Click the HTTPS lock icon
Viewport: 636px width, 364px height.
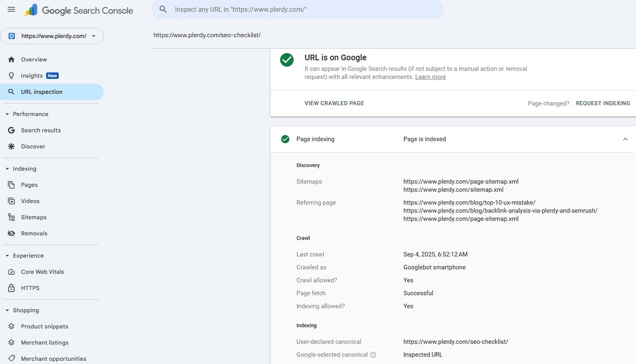(11, 288)
